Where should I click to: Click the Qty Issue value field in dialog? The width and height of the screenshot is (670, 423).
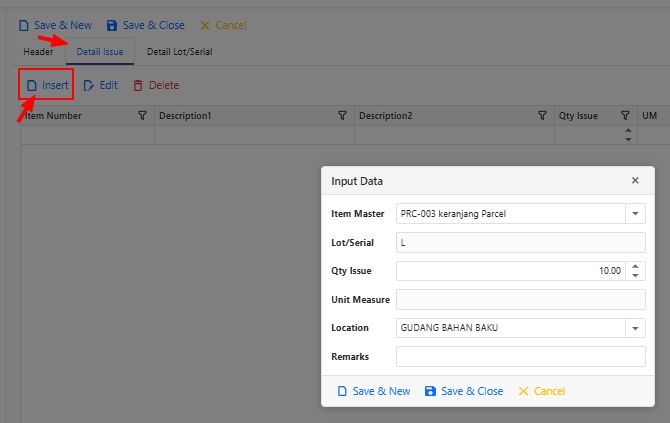(511, 271)
